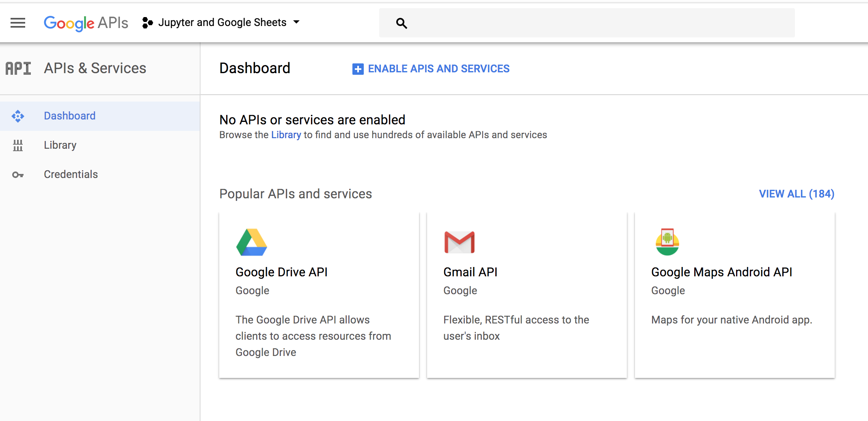Click the Library sidebar icon
868x421 pixels.
(18, 145)
